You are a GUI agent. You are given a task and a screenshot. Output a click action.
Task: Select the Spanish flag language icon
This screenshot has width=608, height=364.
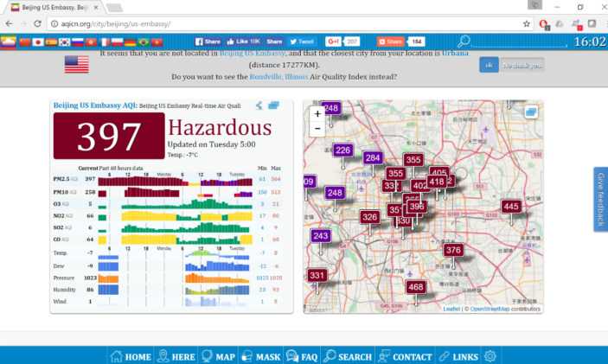coord(51,42)
